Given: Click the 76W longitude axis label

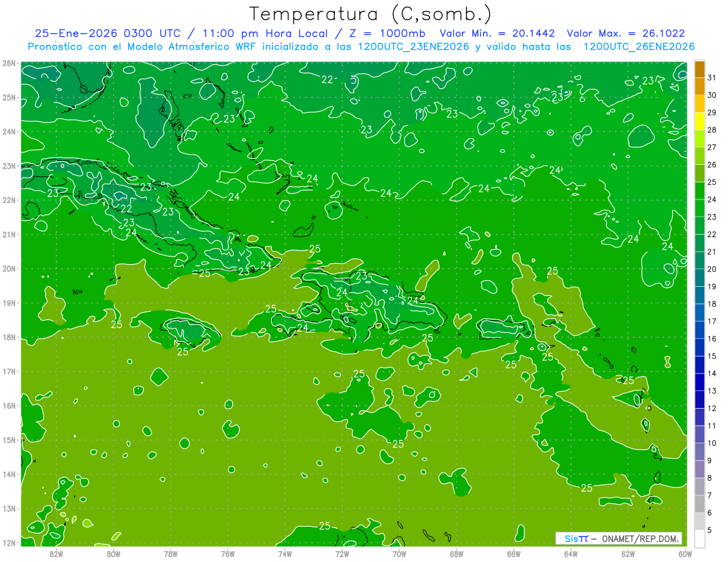Looking at the screenshot, I should tap(227, 554).
